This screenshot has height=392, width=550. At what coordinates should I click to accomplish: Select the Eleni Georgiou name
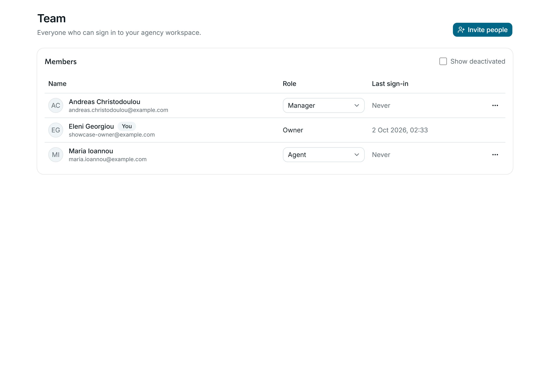pos(91,126)
